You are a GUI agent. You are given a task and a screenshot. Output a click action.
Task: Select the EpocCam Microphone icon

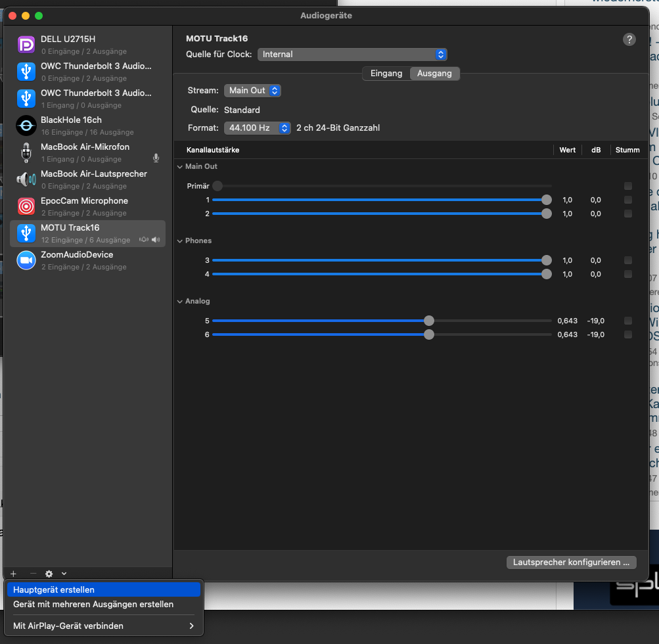(x=26, y=206)
